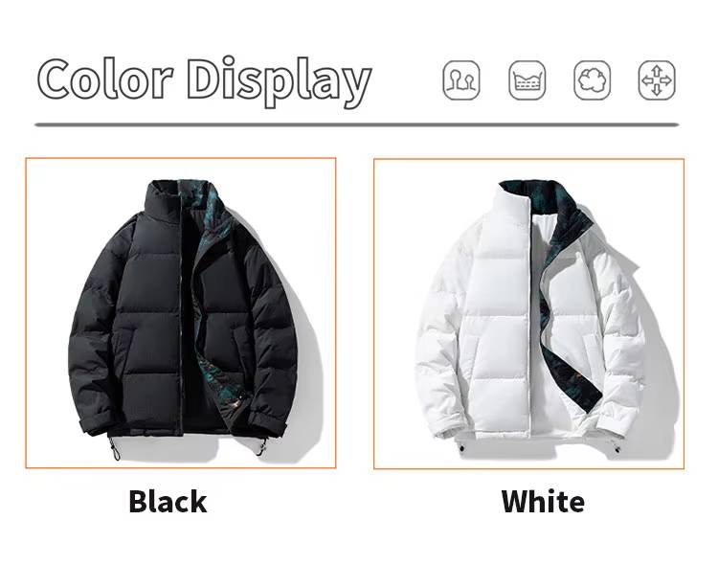
Task: Click the gray divider line under the heading
Action: click(357, 124)
